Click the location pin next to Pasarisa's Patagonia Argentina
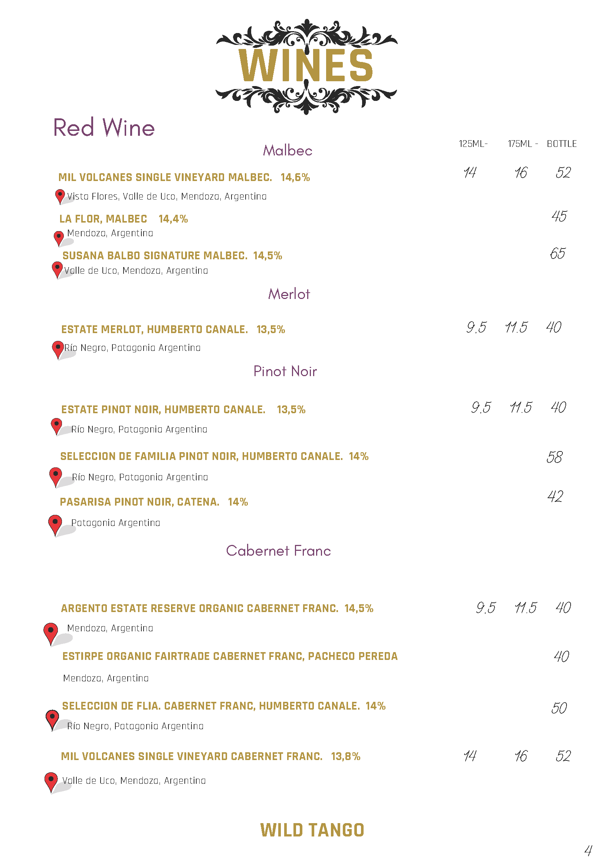 point(55,524)
